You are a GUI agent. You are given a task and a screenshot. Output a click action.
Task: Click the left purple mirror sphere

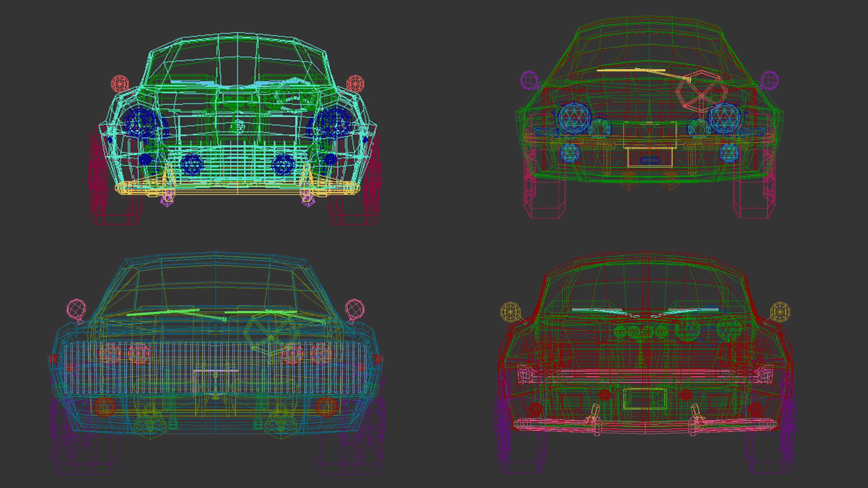[x=529, y=80]
